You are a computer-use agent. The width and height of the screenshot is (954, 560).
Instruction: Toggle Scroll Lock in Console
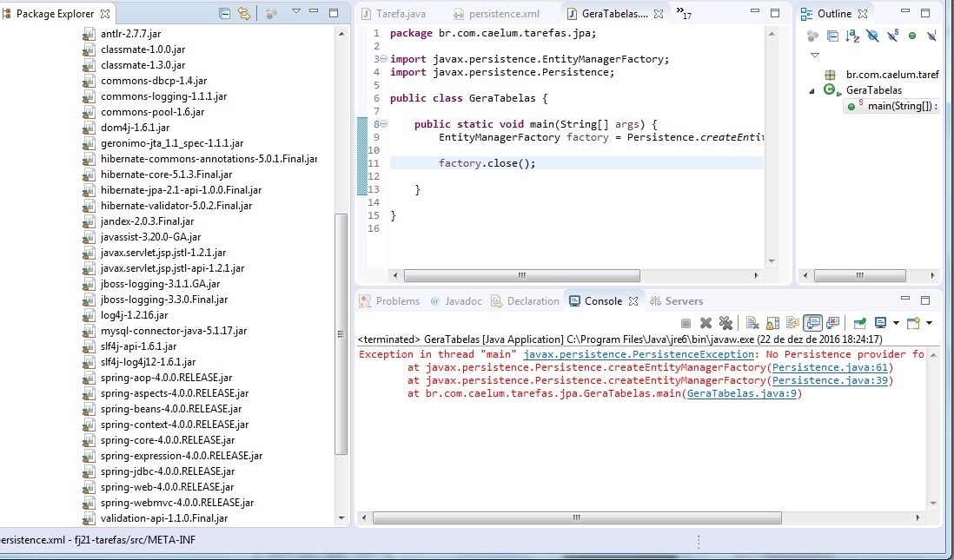[x=772, y=323]
